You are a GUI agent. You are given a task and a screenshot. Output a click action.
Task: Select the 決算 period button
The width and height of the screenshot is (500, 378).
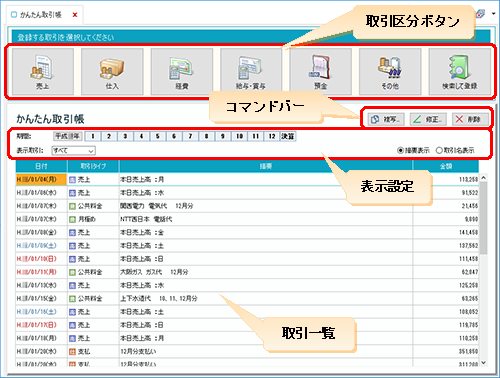tap(288, 136)
